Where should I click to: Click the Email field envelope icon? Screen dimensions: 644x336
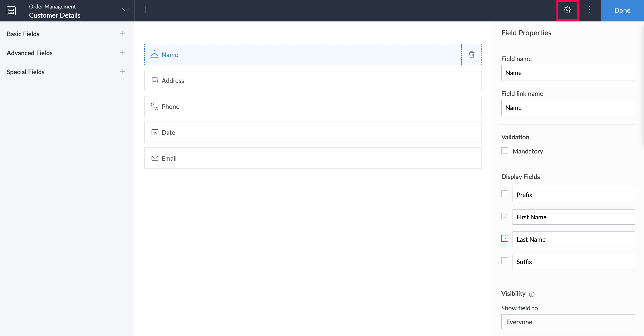pyautogui.click(x=155, y=158)
